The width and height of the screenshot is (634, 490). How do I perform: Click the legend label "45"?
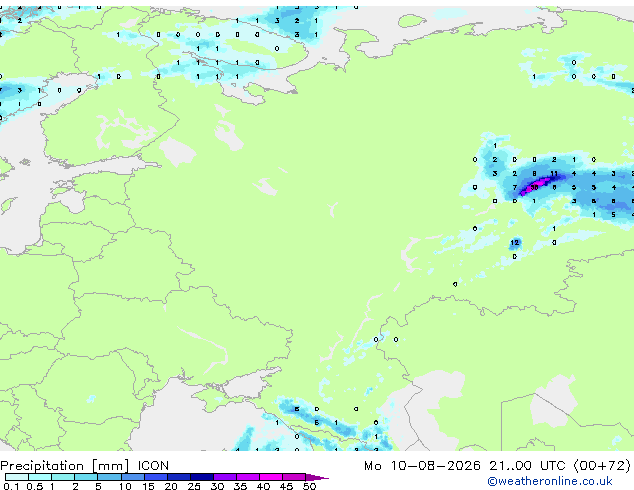point(286,486)
